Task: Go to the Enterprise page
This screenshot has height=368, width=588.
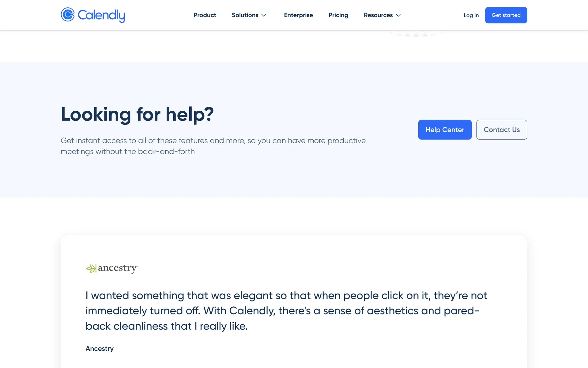Action: [x=298, y=15]
